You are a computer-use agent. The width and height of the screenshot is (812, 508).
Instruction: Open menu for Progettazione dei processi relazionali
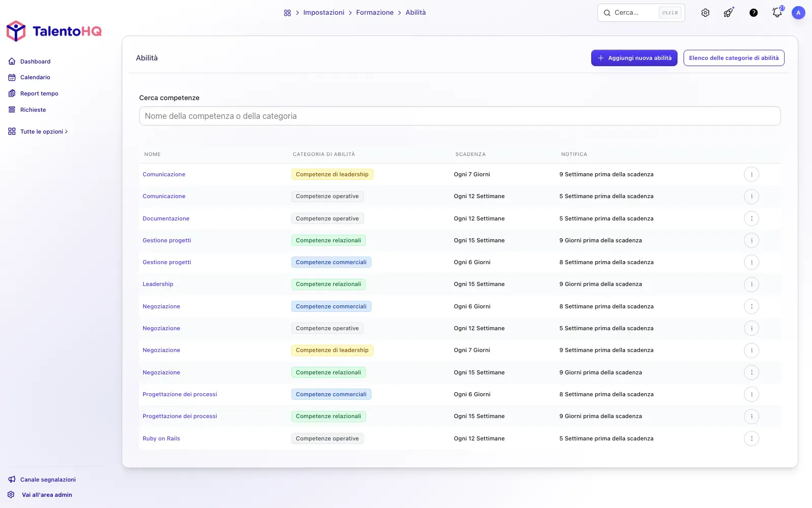(752, 416)
